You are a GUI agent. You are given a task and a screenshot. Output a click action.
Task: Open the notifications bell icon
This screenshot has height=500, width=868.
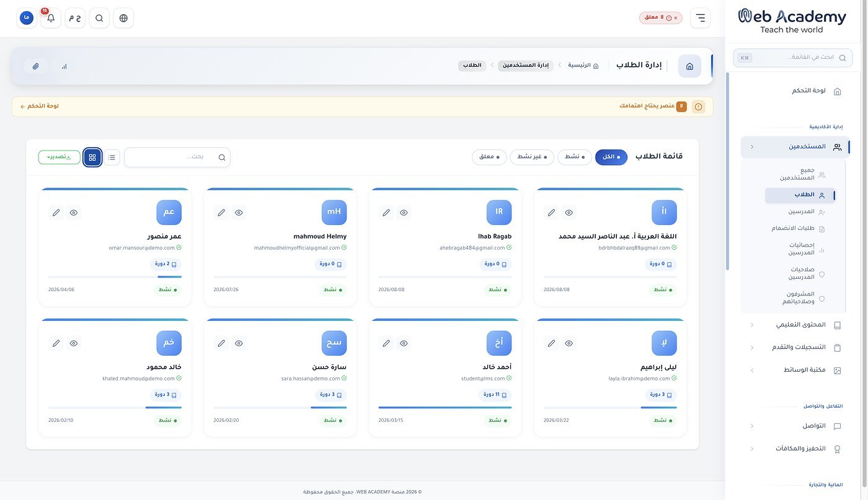point(51,18)
